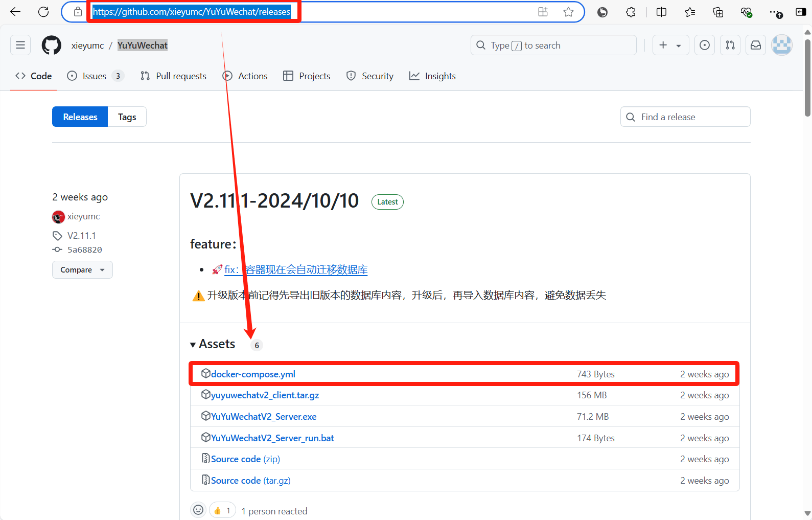Open the Code tab
The image size is (812, 520).
point(34,76)
